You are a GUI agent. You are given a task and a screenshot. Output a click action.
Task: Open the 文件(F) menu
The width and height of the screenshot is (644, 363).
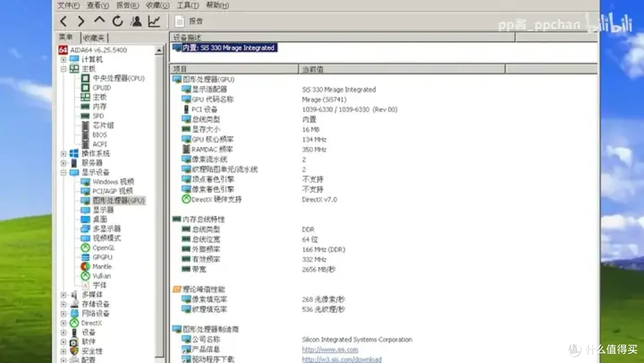(68, 5)
